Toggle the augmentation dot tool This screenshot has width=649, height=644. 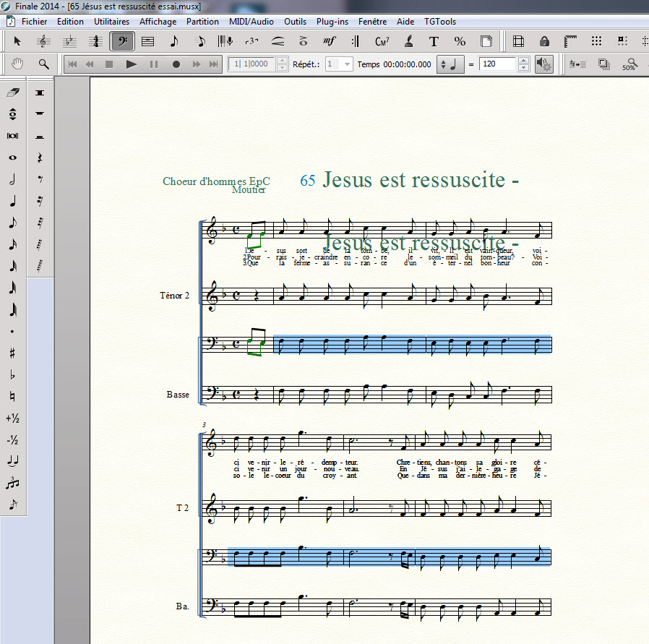coord(12,331)
